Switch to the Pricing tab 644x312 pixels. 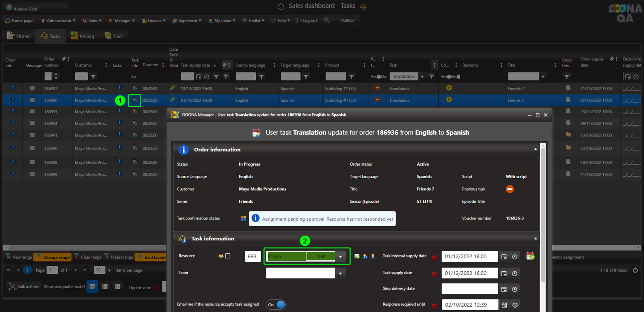tap(82, 36)
